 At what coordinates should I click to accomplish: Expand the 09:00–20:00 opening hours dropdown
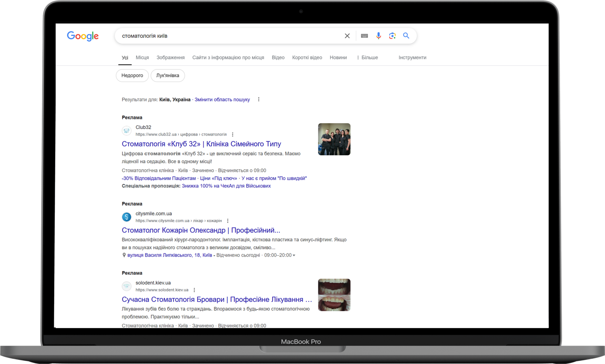coord(280,255)
